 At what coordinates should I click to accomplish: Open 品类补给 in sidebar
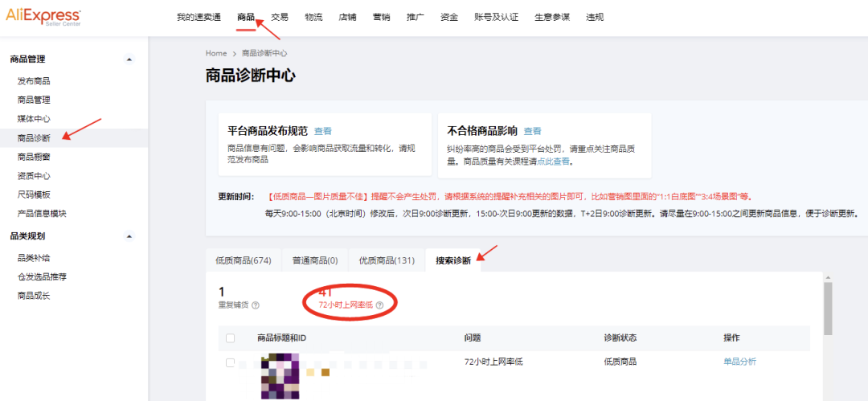click(34, 258)
